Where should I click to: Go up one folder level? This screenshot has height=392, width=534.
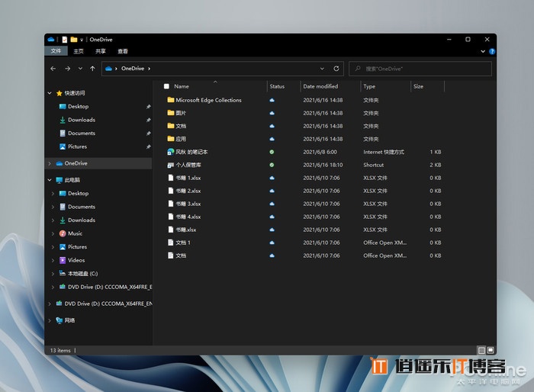tap(92, 69)
